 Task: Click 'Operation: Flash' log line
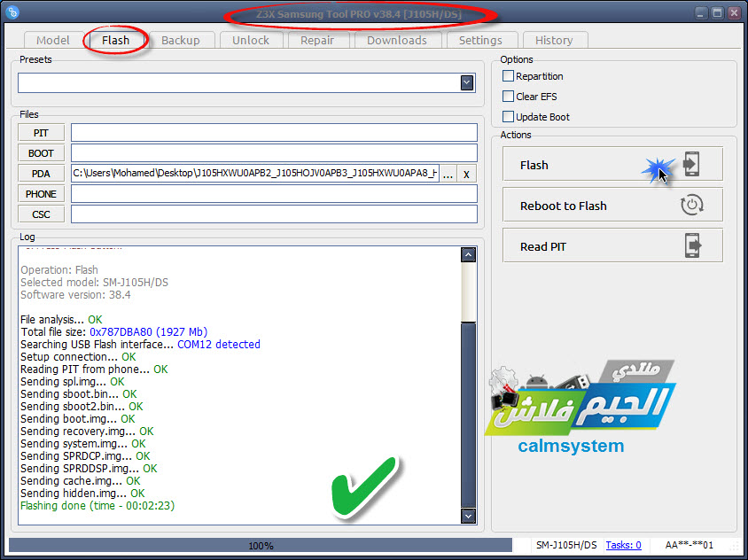pyautogui.click(x=59, y=270)
